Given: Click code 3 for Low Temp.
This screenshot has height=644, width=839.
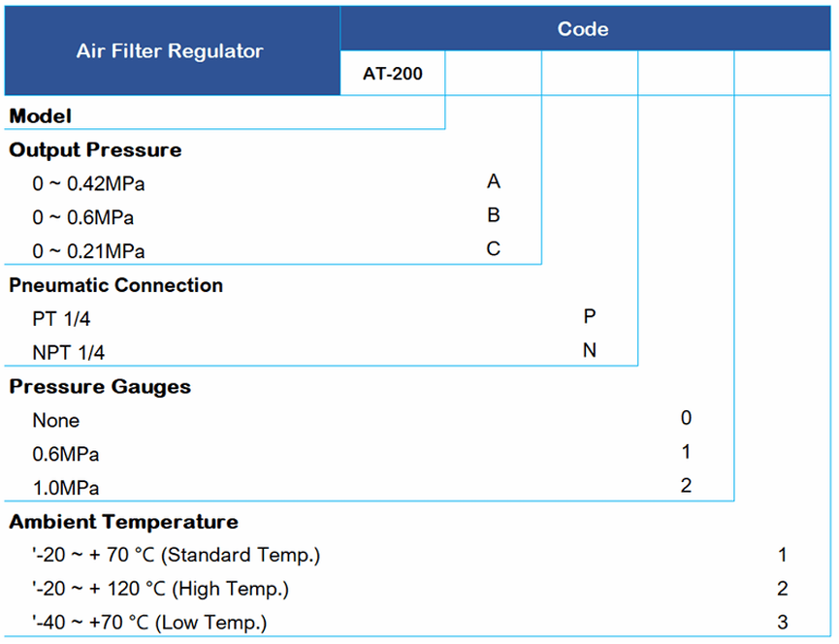Looking at the screenshot, I should pos(782,621).
